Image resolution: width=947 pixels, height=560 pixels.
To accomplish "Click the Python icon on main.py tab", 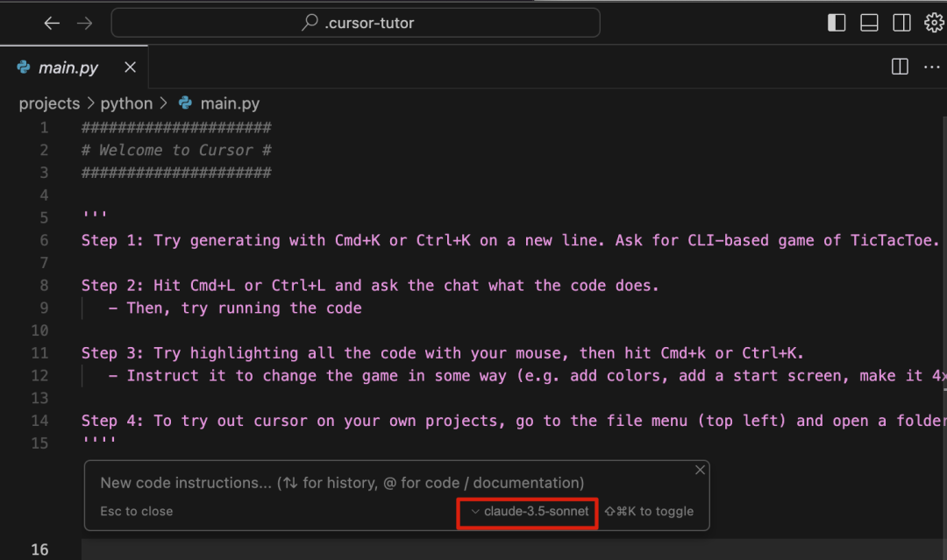I will (x=24, y=67).
